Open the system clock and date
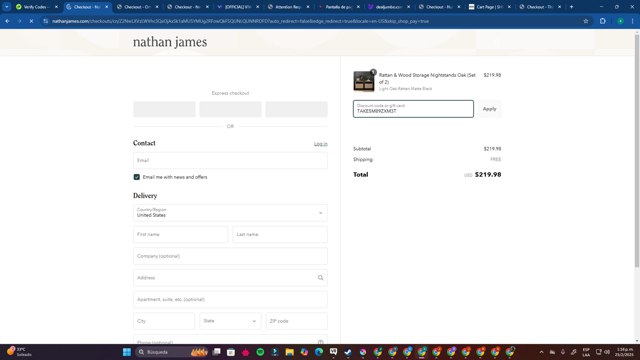The image size is (640, 360). tap(624, 352)
